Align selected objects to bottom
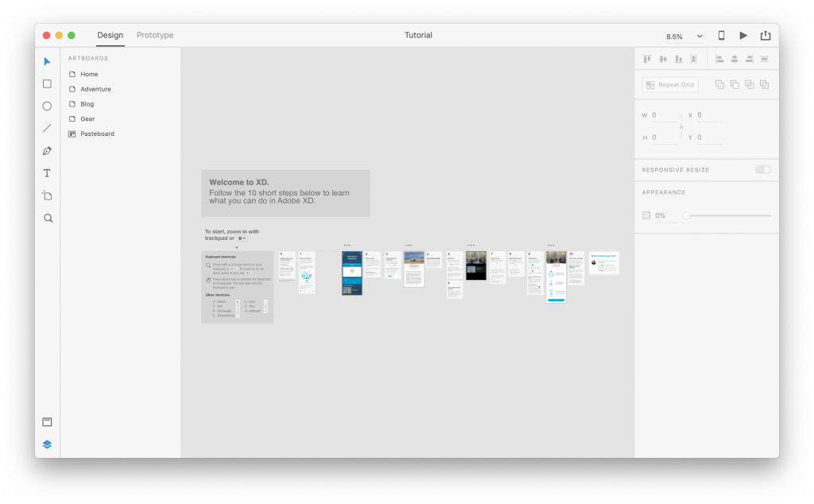The width and height of the screenshot is (814, 504). (679, 59)
